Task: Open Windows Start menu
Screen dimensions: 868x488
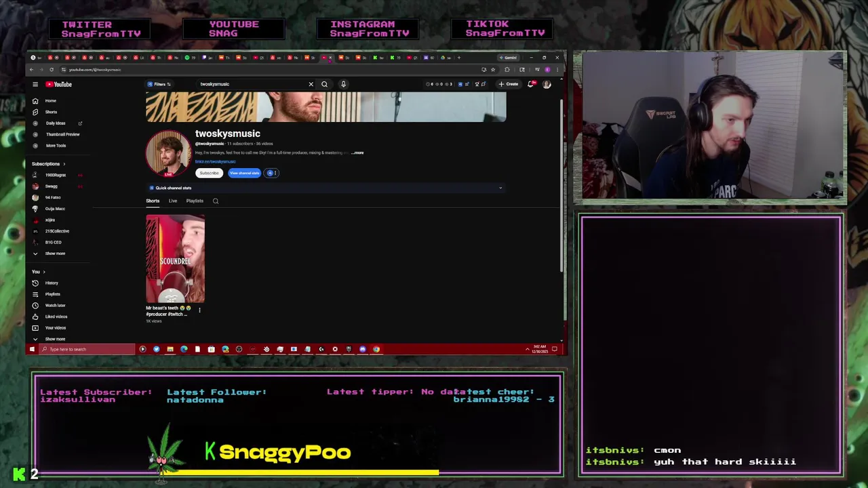Action: click(x=32, y=349)
